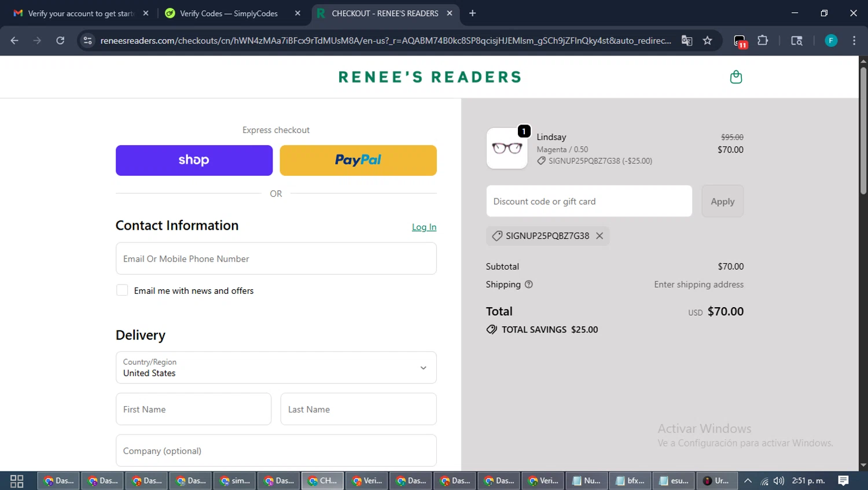Image resolution: width=868 pixels, height=490 pixels.
Task: Reload the checkout page
Action: (60, 40)
